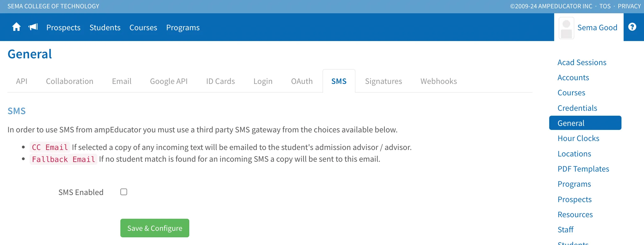
Task: Open the Credentials sidebar link
Action: coord(577,108)
